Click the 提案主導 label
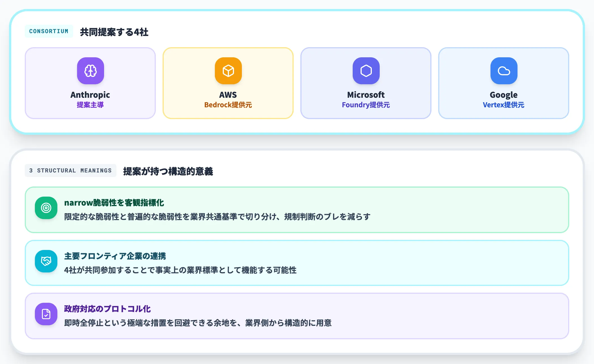 [x=90, y=105]
